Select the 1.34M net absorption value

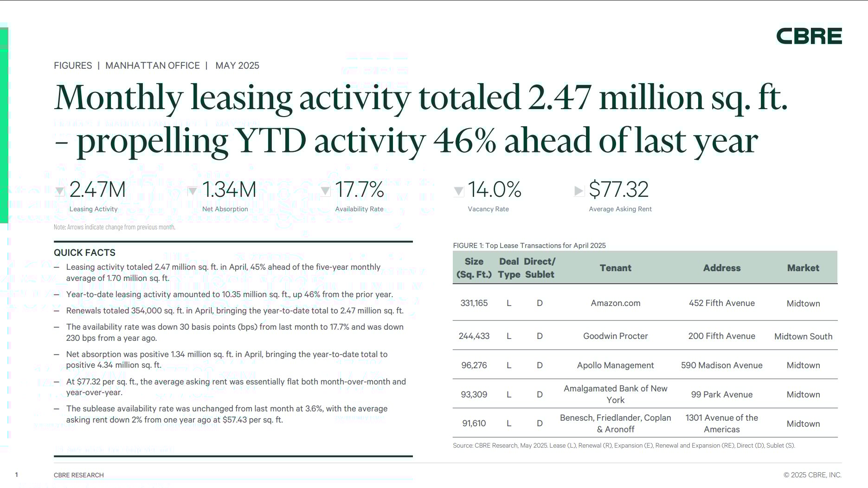[x=229, y=189]
